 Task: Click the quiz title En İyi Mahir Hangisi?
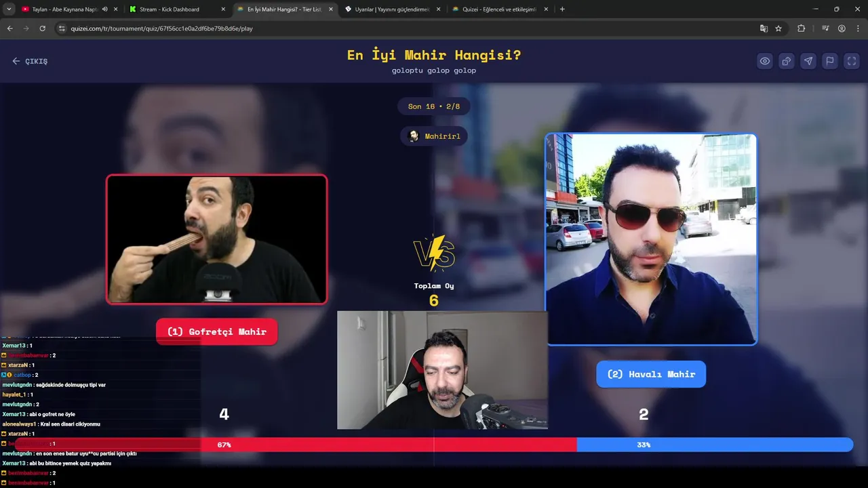434,55
